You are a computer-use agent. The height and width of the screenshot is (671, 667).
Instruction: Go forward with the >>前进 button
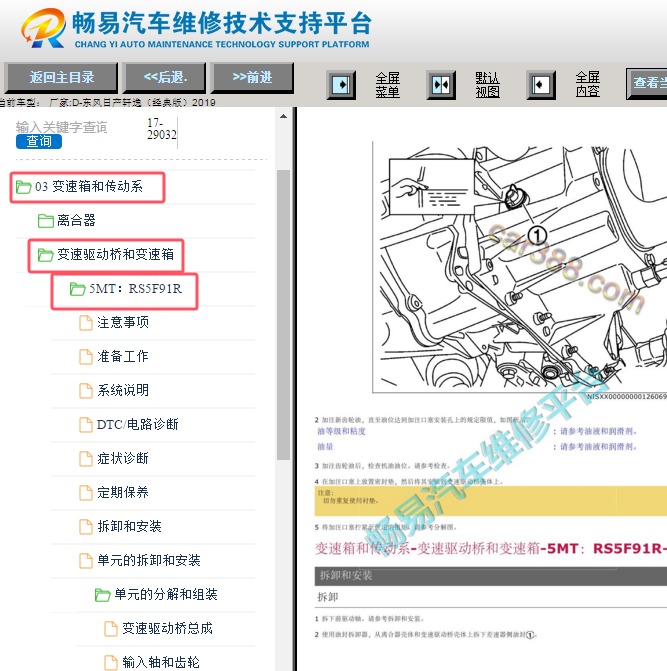coord(252,77)
